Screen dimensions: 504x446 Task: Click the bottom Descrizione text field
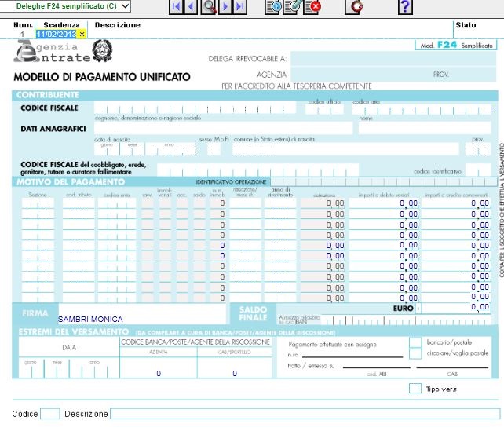[x=305, y=414]
